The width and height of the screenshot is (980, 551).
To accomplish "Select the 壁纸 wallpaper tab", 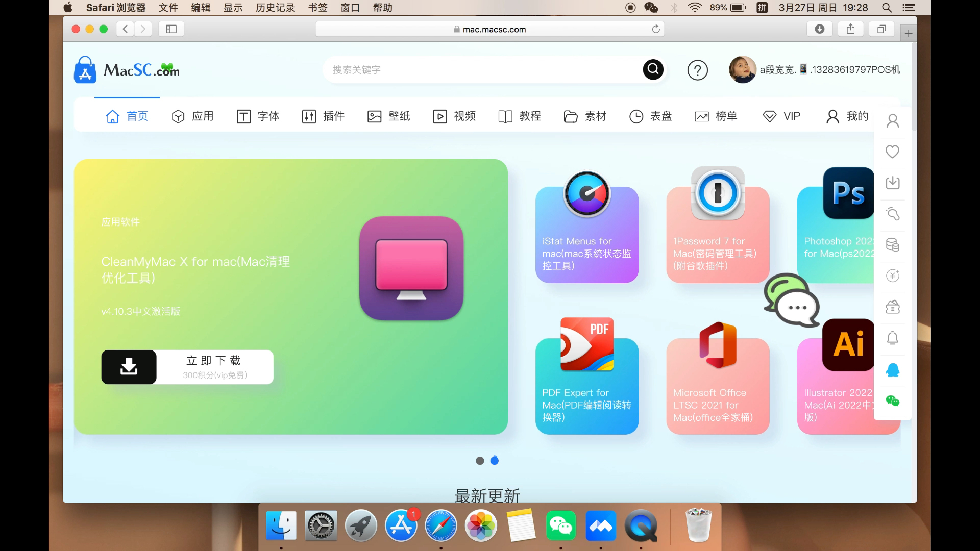I will click(x=389, y=116).
